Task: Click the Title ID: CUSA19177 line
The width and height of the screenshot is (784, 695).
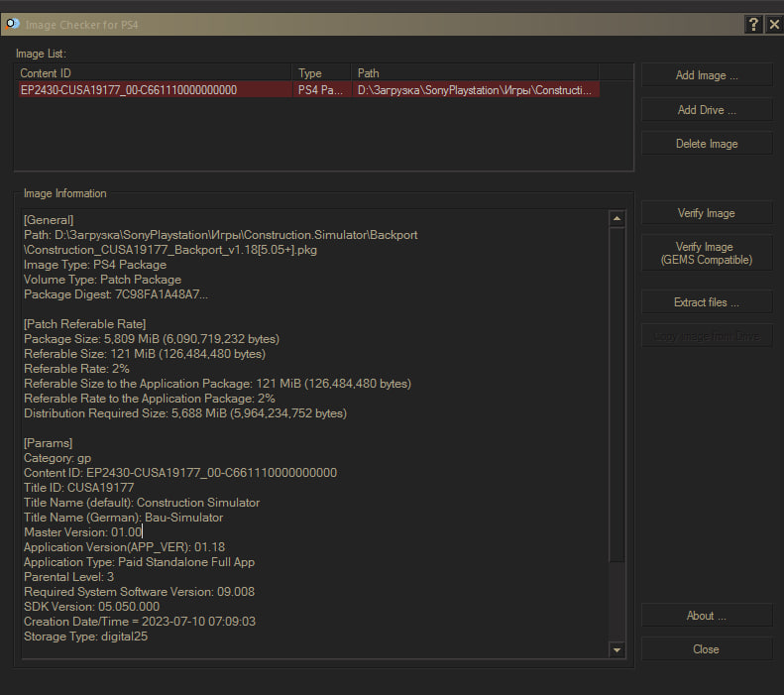Action: tap(79, 488)
